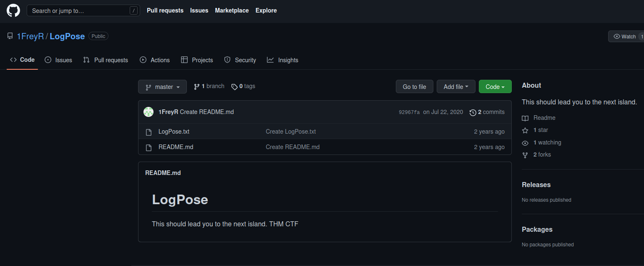Click the Projects tab table icon

(x=184, y=60)
